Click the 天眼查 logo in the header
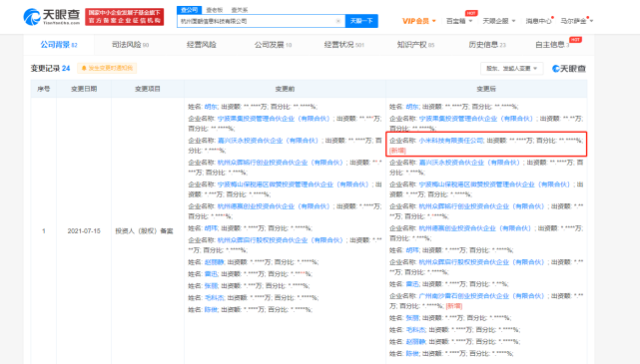 (x=52, y=17)
